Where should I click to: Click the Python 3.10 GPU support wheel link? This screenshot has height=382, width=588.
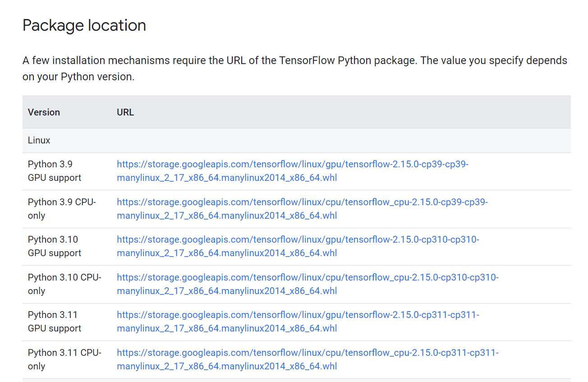298,239
